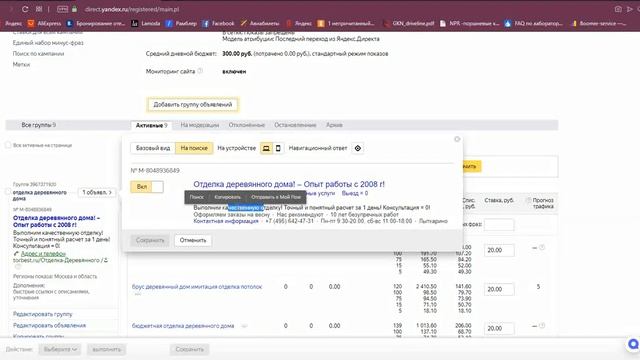Screen dimensions: 640x360
Task: Click the empty bid field for all phrases
Action: [x=499, y=224]
